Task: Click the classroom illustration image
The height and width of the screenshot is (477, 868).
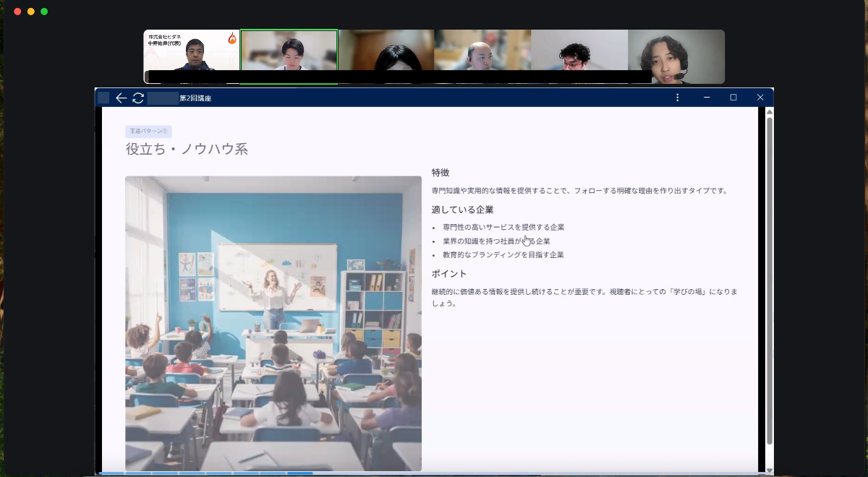Action: (273, 323)
